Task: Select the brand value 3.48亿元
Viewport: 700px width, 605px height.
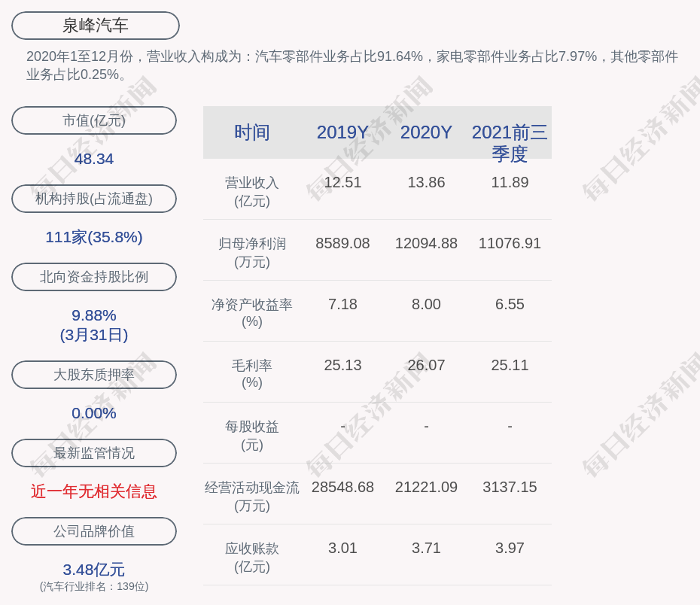Action: tap(94, 570)
